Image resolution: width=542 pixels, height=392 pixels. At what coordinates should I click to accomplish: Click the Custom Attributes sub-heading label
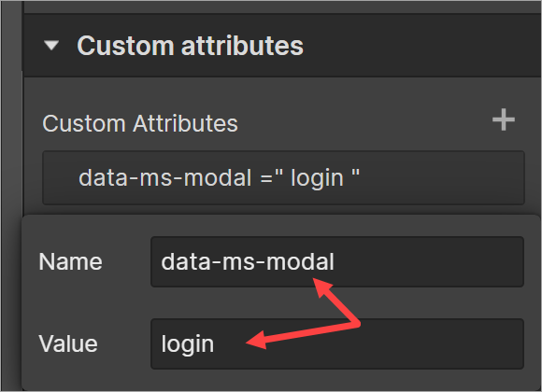(140, 123)
